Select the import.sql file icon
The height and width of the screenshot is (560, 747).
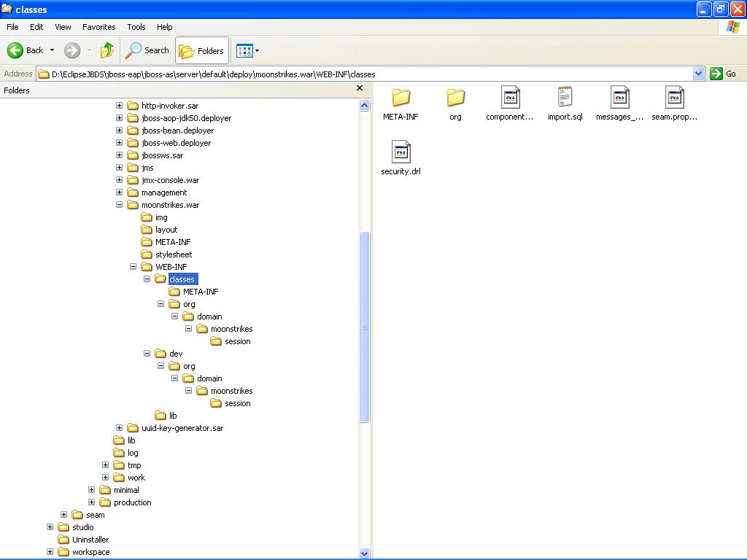(x=565, y=97)
